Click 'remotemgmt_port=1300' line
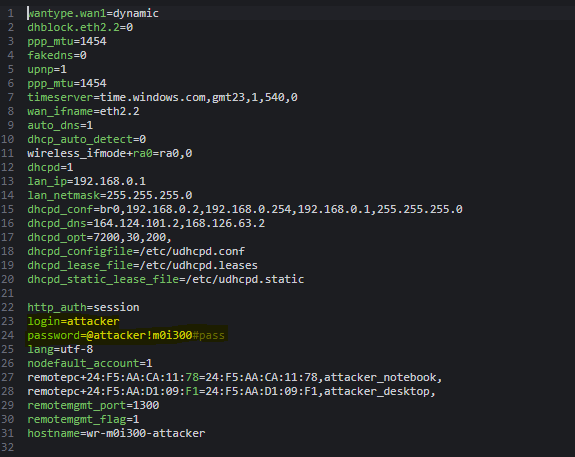Image resolution: width=575 pixels, height=457 pixels. point(93,405)
